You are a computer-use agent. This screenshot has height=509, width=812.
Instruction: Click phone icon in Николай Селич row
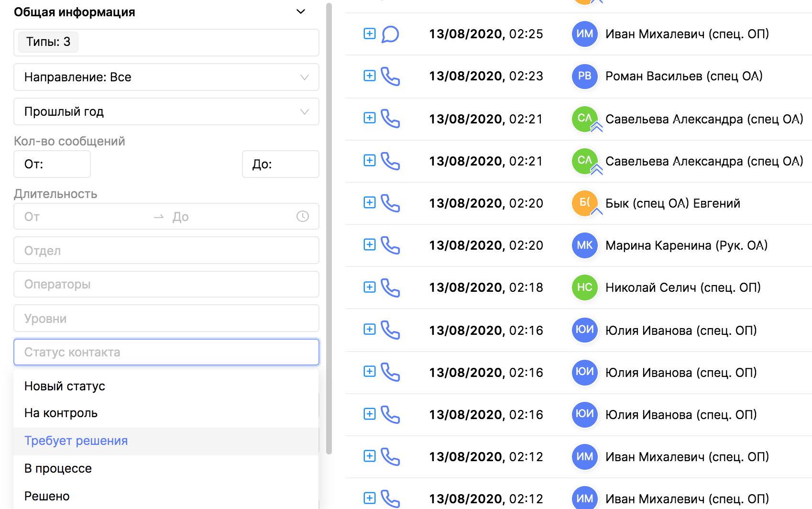point(390,288)
